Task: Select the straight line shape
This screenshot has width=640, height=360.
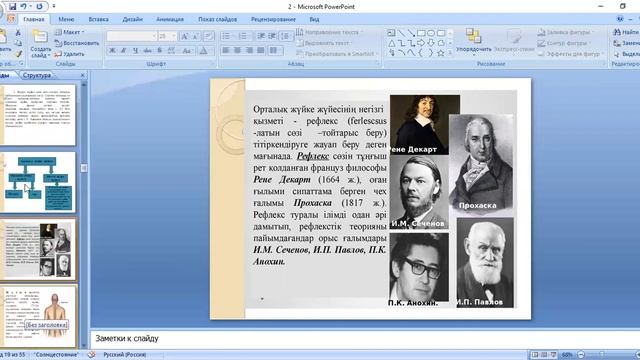Action: point(401,33)
